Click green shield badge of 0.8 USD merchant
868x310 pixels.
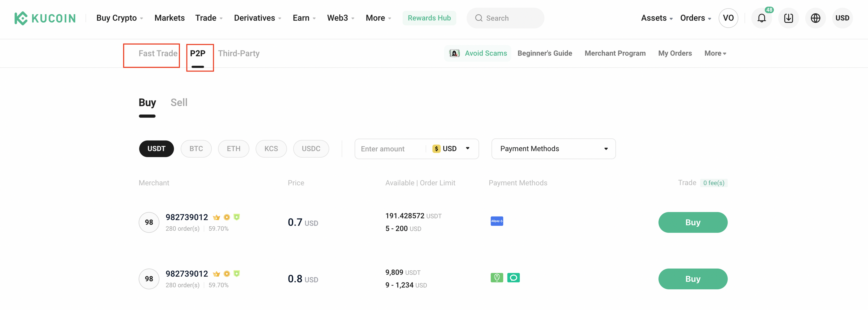[236, 274]
